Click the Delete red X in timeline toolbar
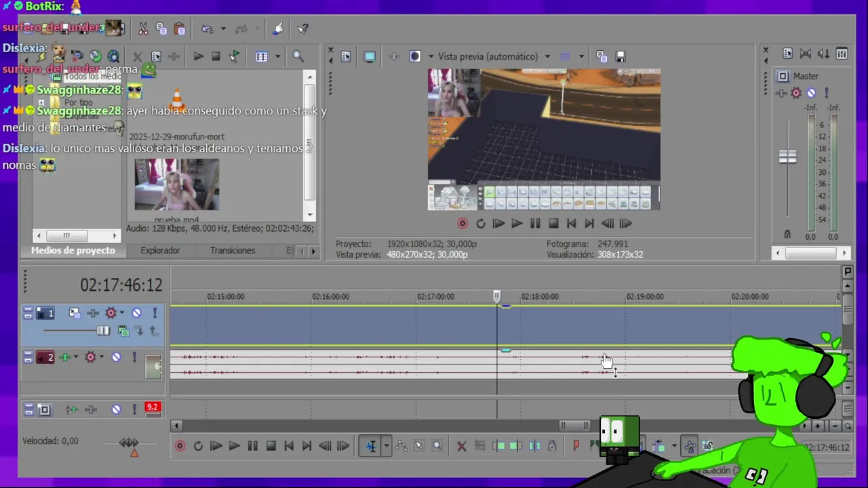This screenshot has height=488, width=868. [x=461, y=446]
